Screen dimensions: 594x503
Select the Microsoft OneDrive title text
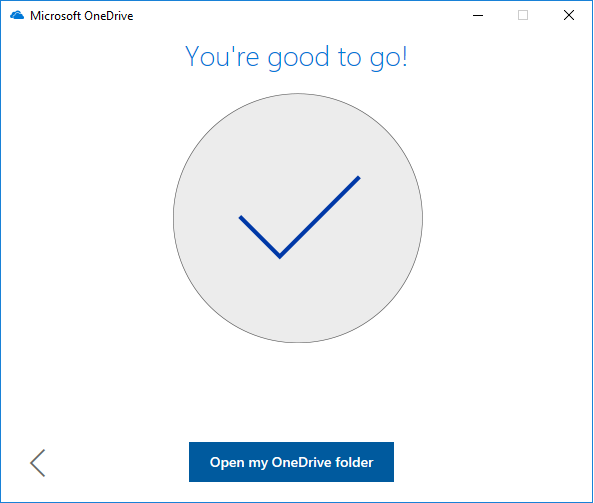pos(82,16)
